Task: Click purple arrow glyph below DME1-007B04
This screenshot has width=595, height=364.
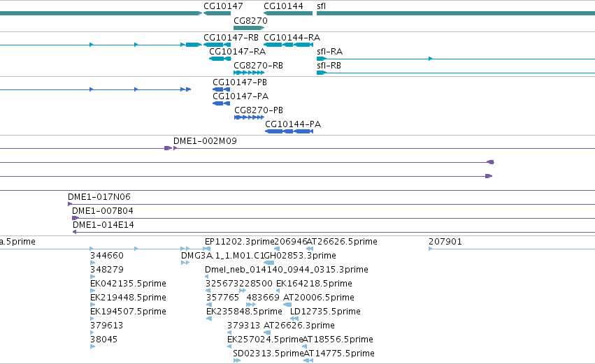Action: (x=75, y=218)
